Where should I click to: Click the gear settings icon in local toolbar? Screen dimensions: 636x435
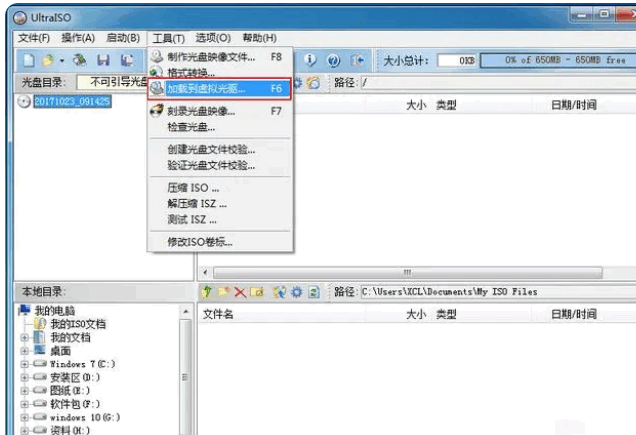[297, 292]
